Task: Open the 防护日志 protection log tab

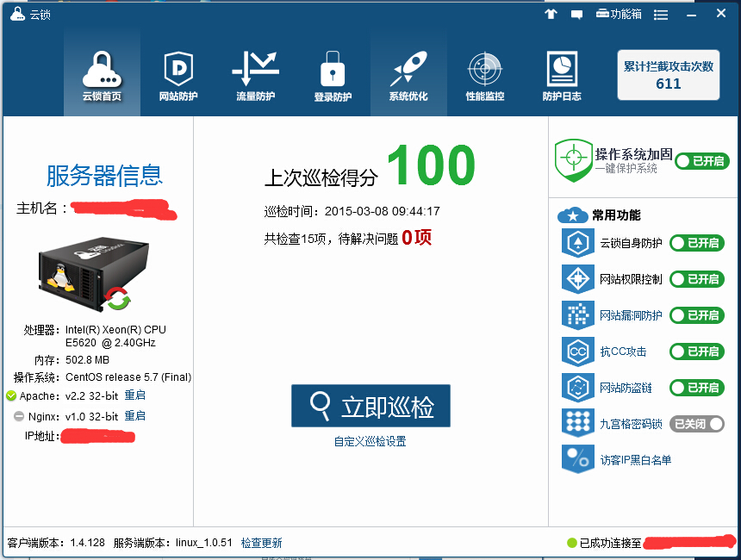Action: [562, 76]
